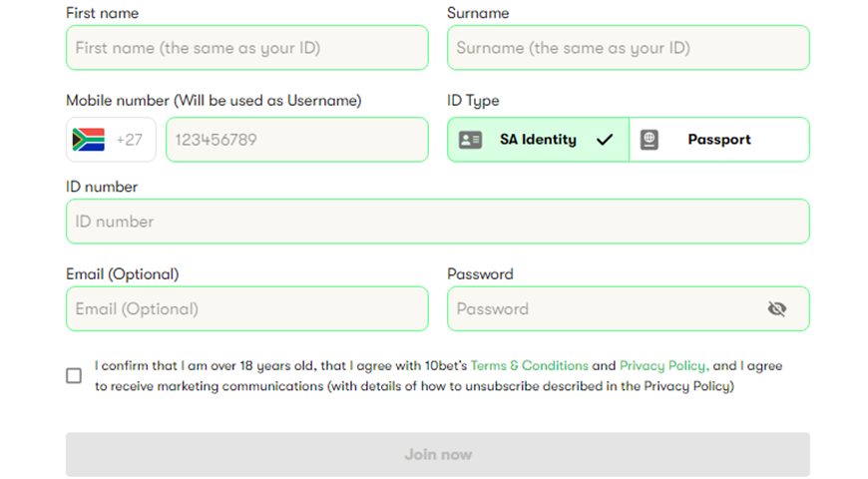Click the confirmation text about marketing communications

438,376
